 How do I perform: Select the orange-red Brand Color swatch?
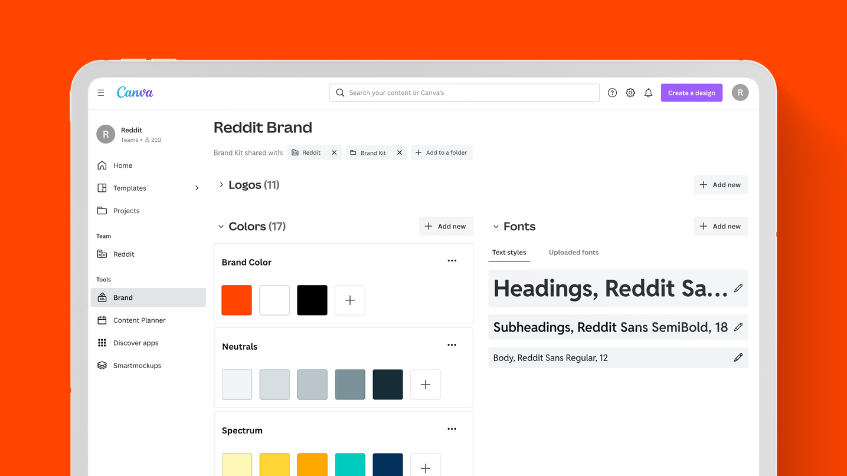237,300
